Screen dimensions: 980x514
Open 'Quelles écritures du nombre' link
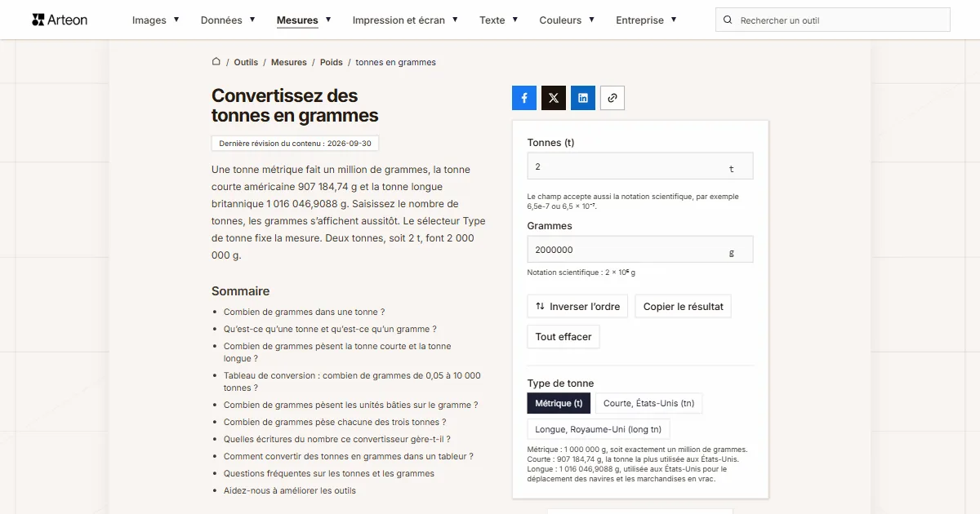coord(337,439)
